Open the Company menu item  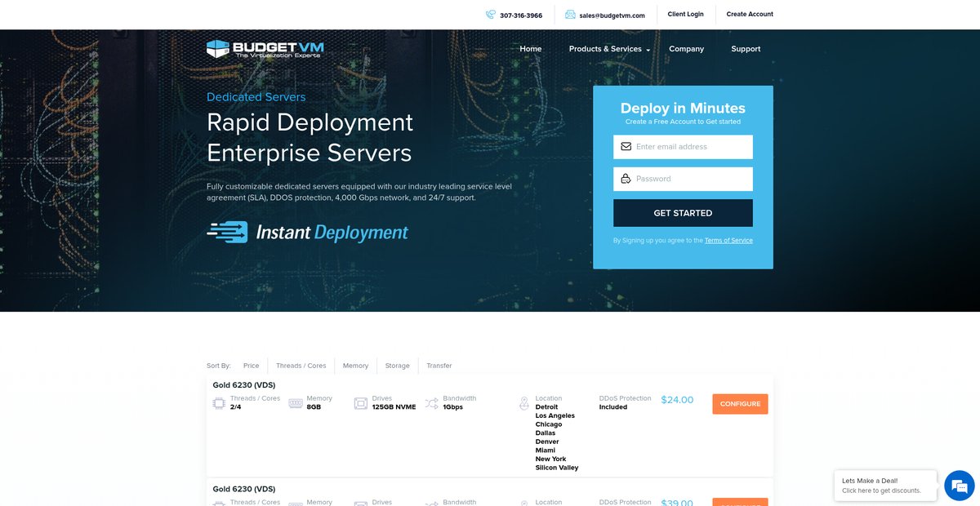pos(686,49)
